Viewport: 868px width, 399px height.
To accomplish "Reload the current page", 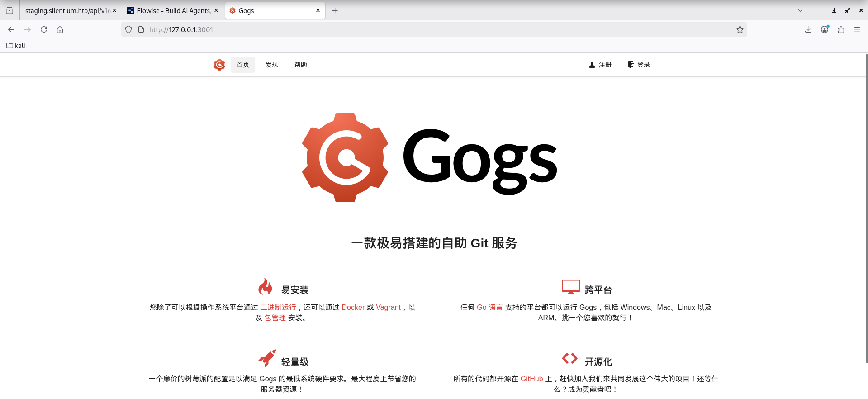I will click(44, 29).
